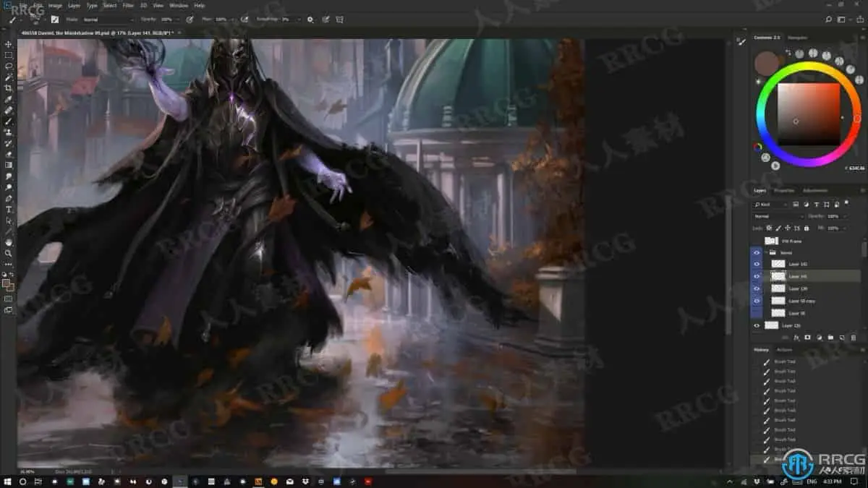Viewport: 868px width, 488px height.
Task: Open the layer blend mode Normal dropdown
Action: click(x=778, y=216)
